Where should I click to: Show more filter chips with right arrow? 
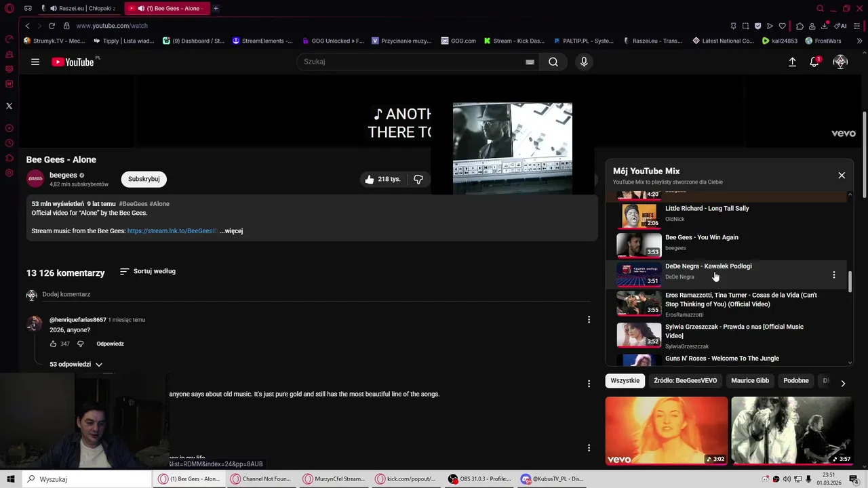click(x=843, y=383)
